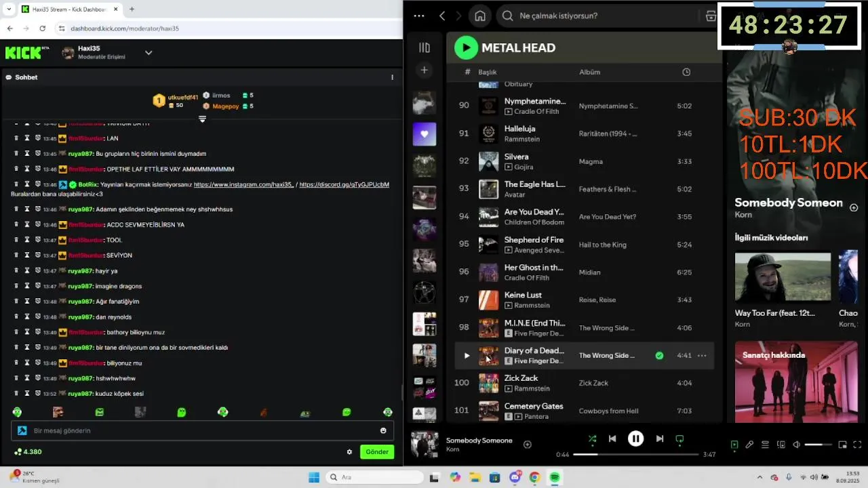The width and height of the screenshot is (868, 488).
Task: Open the Spotify miniplayer
Action: 842,445
